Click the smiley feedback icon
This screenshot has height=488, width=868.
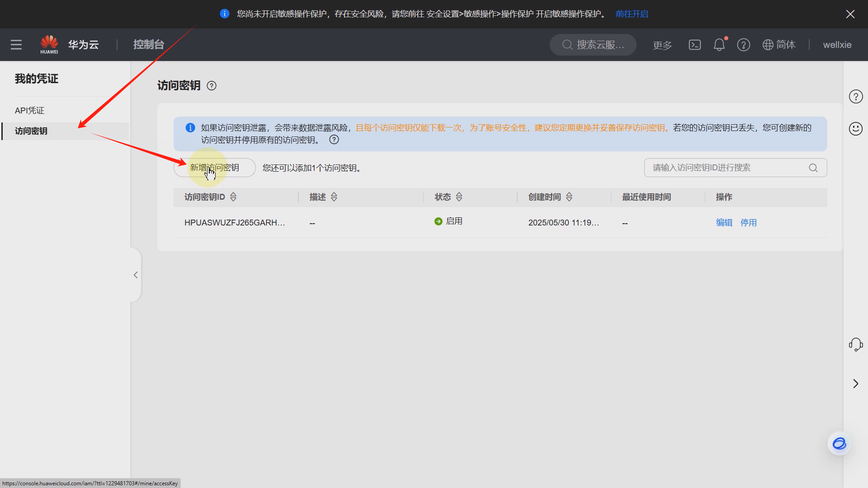tap(855, 129)
